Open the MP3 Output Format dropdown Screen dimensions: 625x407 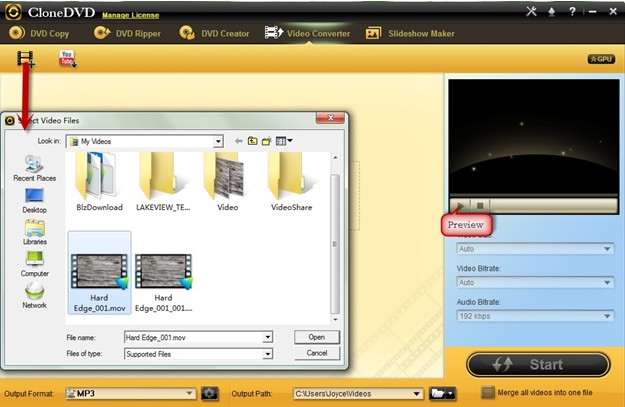click(130, 393)
